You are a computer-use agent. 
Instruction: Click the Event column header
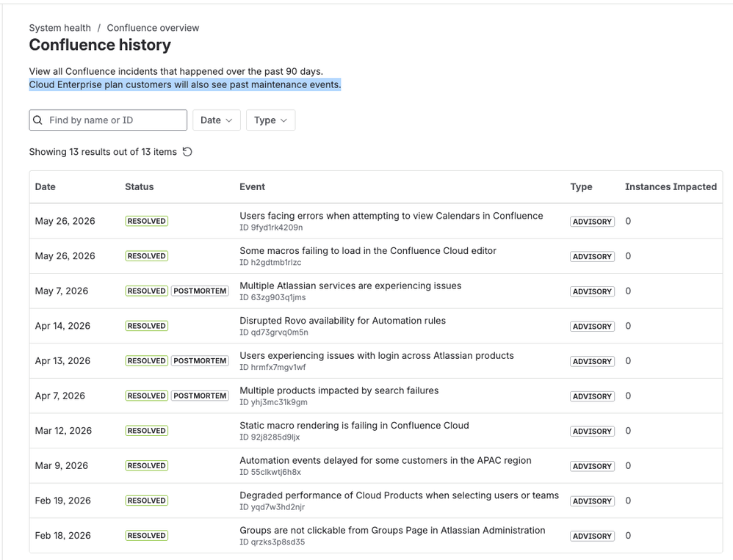(253, 187)
